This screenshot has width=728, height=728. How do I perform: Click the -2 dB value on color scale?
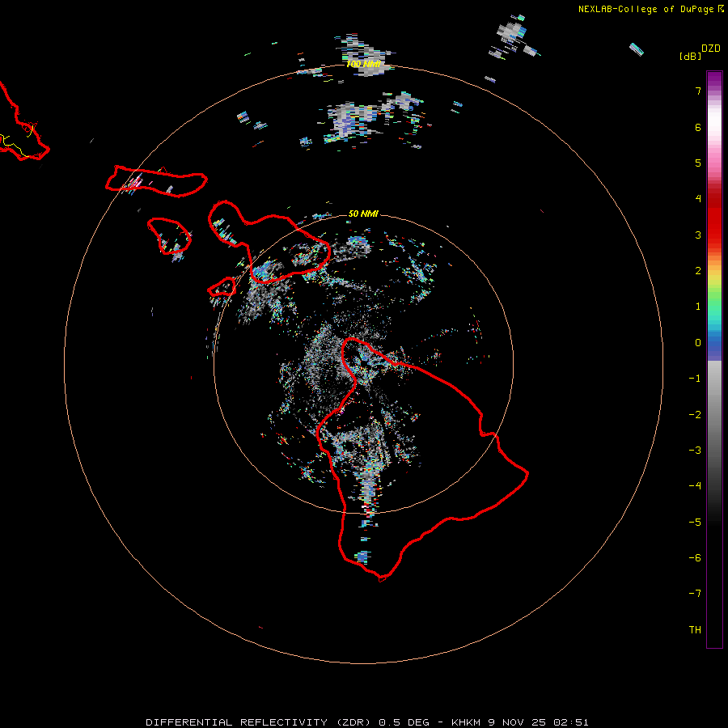695,415
